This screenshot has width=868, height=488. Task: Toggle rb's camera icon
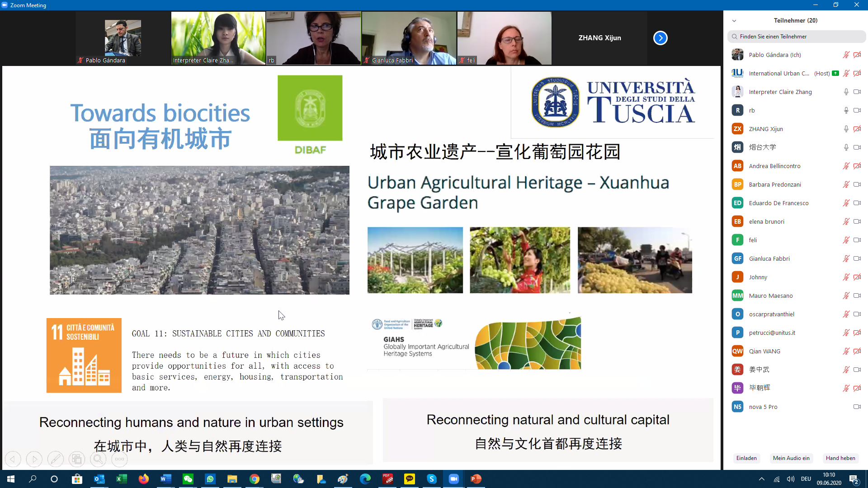pyautogui.click(x=857, y=110)
